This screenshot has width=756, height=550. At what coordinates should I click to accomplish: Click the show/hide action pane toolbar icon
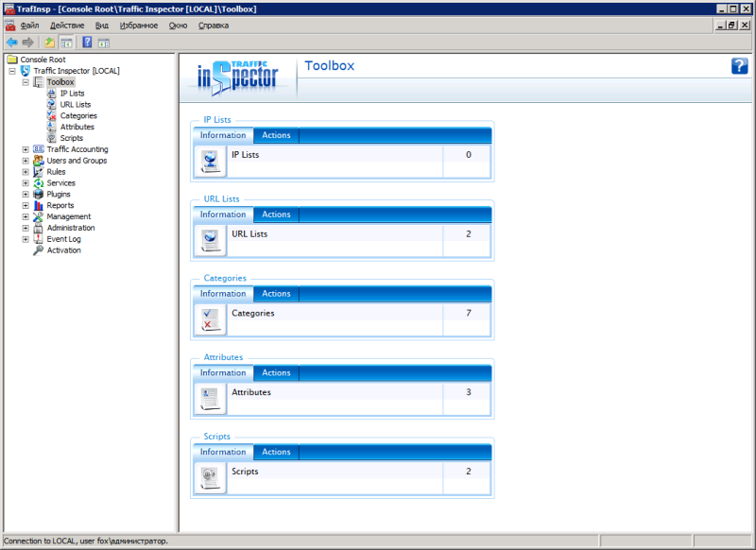[104, 43]
